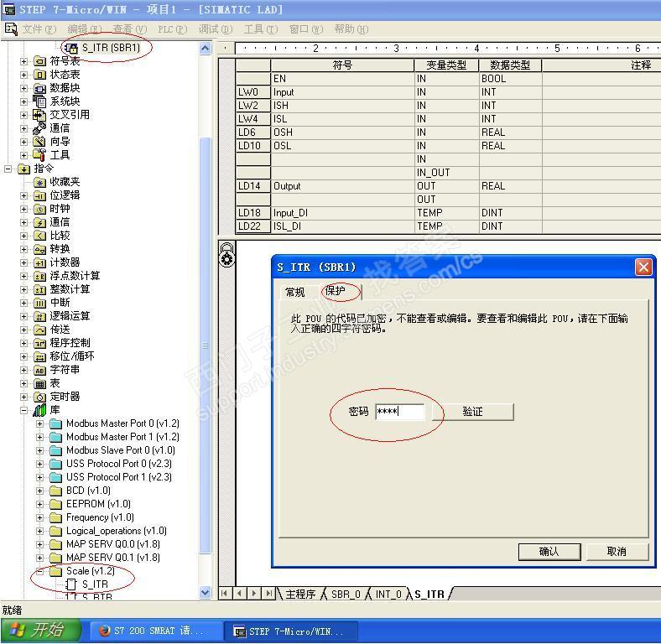Click the 确认 confirm button
The height and width of the screenshot is (644, 661).
pyautogui.click(x=549, y=552)
